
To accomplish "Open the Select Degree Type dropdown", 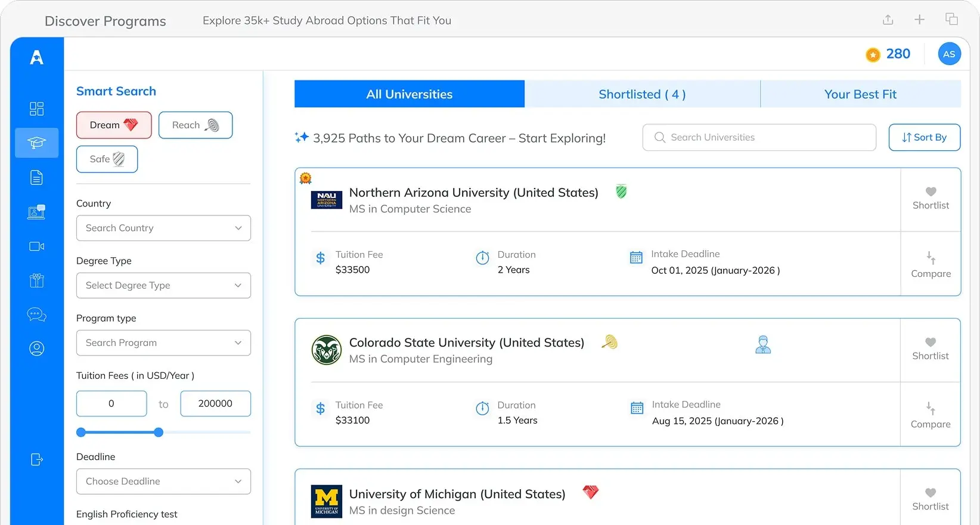I will click(x=163, y=285).
